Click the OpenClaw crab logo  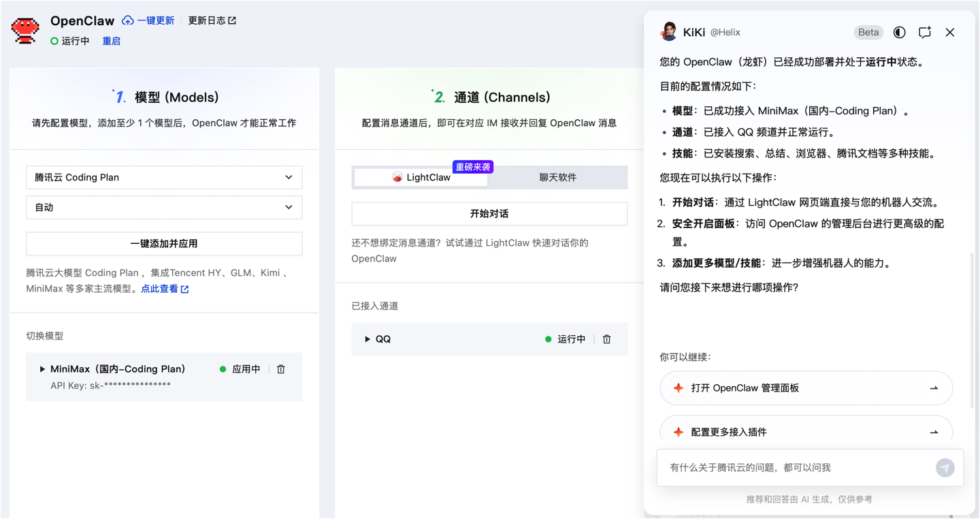pos(24,30)
